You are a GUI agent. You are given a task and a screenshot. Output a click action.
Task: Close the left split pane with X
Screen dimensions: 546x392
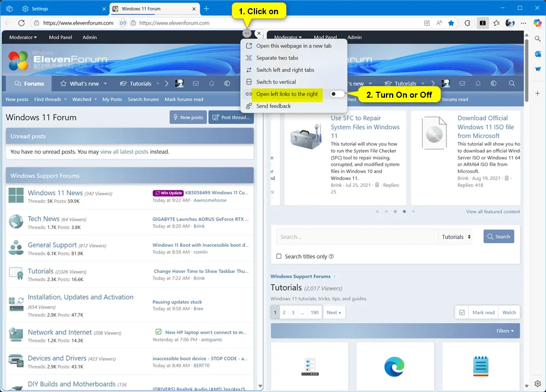click(x=259, y=33)
